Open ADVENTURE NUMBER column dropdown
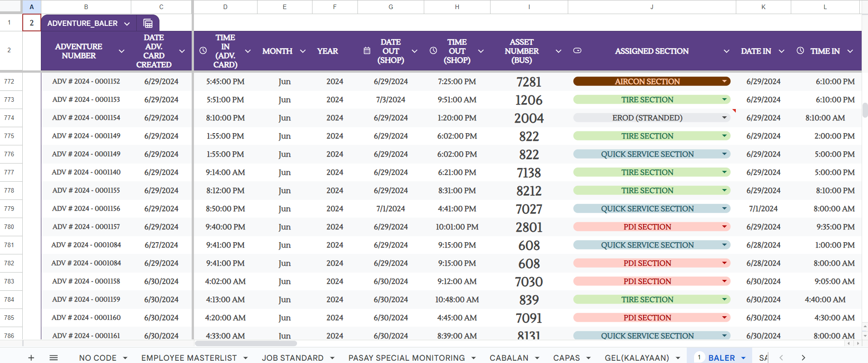Viewport: 868px width, 363px height. click(121, 51)
